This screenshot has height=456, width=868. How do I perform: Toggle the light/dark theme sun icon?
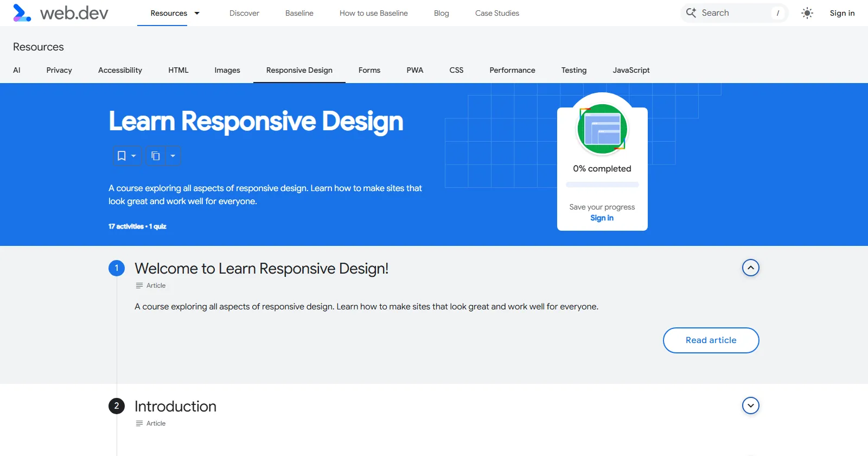pyautogui.click(x=807, y=13)
